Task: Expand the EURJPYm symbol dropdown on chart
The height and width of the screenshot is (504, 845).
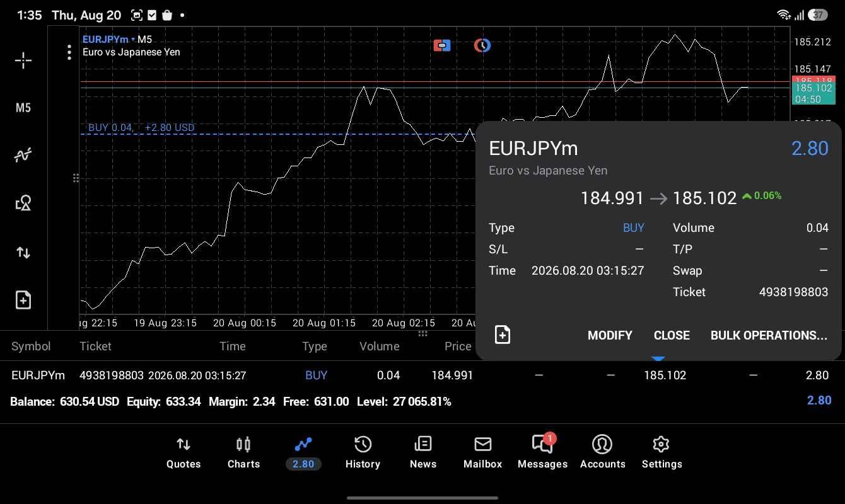Action: click(108, 39)
